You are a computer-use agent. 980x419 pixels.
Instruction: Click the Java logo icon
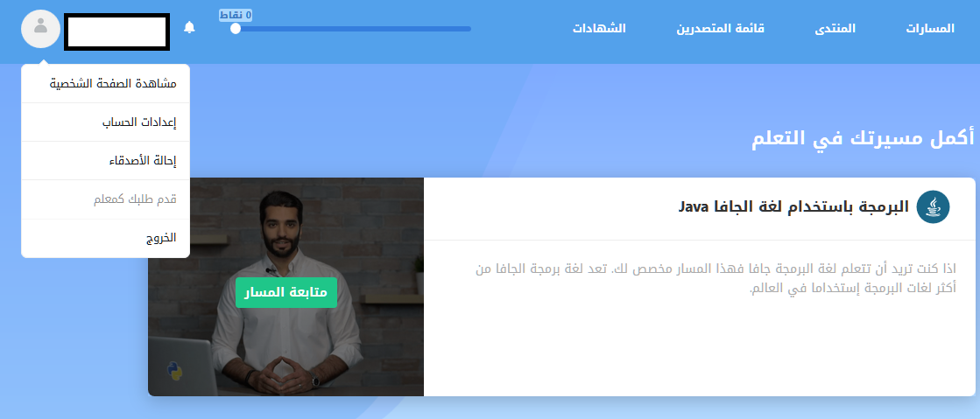[933, 206]
